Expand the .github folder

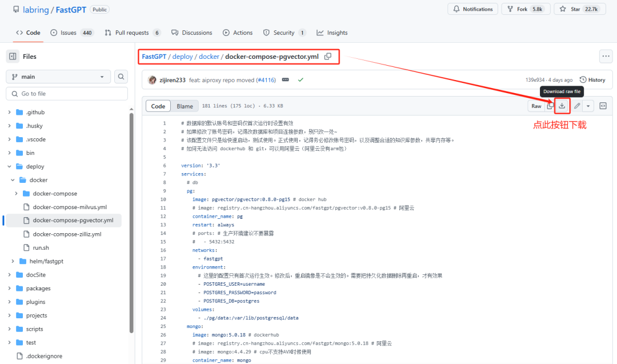pyautogui.click(x=10, y=112)
